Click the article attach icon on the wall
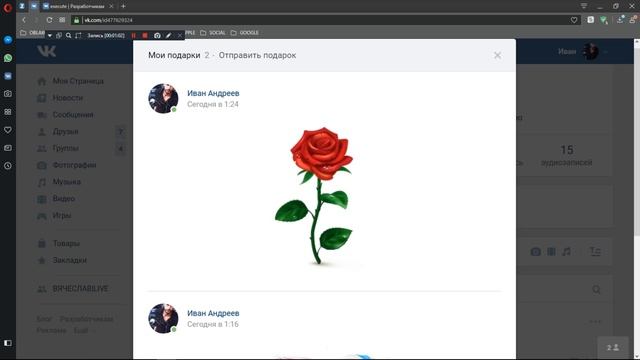 (595, 251)
